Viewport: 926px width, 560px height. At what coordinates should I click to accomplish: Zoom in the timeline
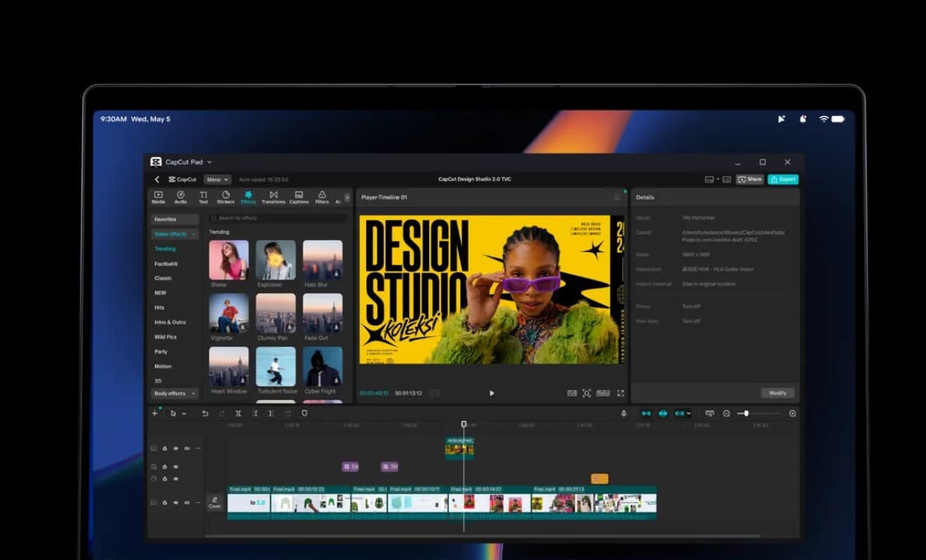pyautogui.click(x=793, y=413)
